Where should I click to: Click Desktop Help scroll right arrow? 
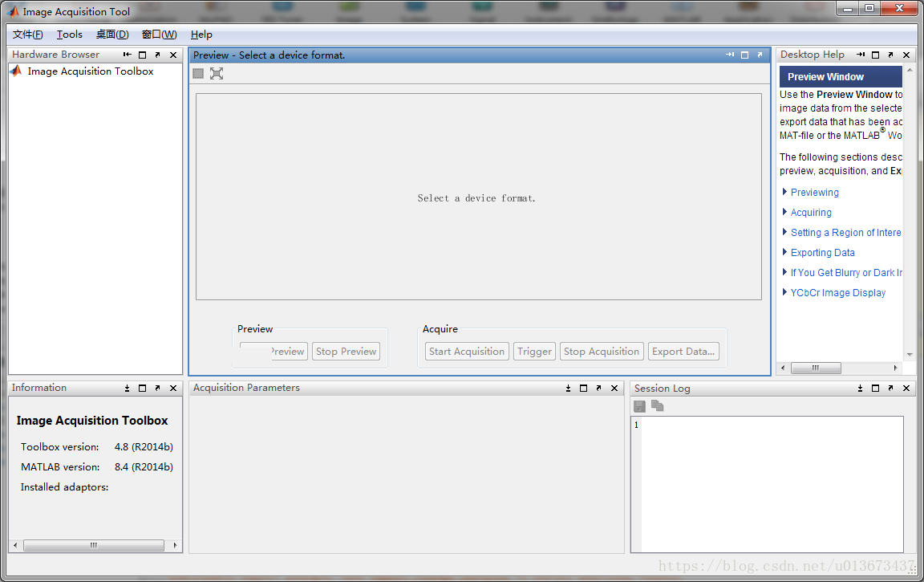pos(896,368)
